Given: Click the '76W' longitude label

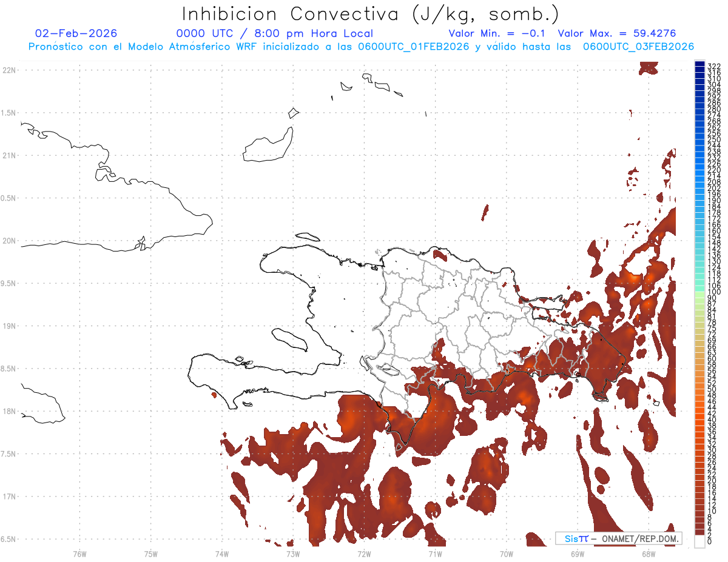Looking at the screenshot, I should tap(79, 554).
